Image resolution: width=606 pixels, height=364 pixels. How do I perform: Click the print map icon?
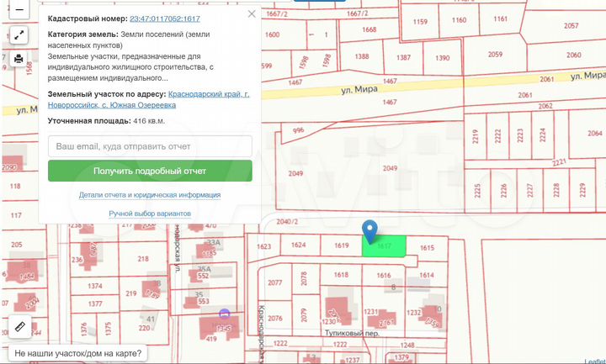[19, 59]
